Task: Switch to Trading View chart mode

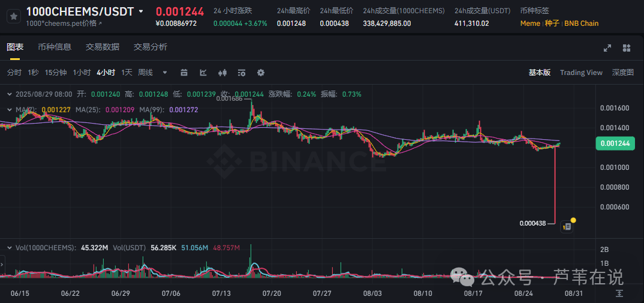Action: pos(581,73)
